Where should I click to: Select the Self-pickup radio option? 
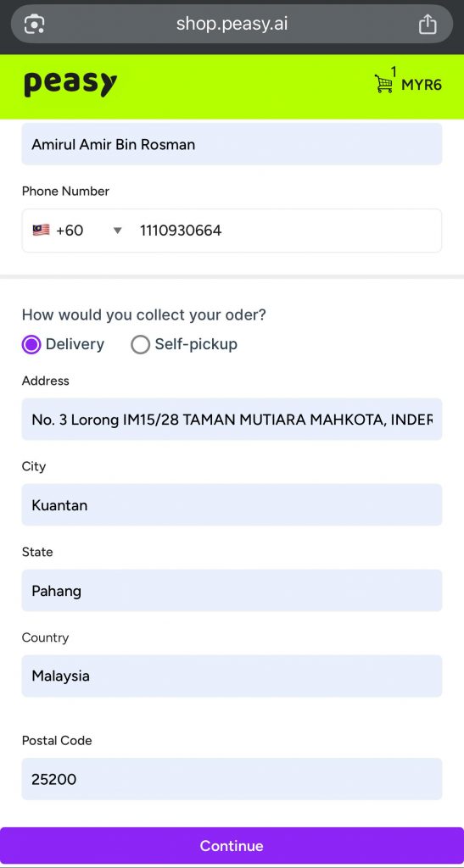[140, 344]
